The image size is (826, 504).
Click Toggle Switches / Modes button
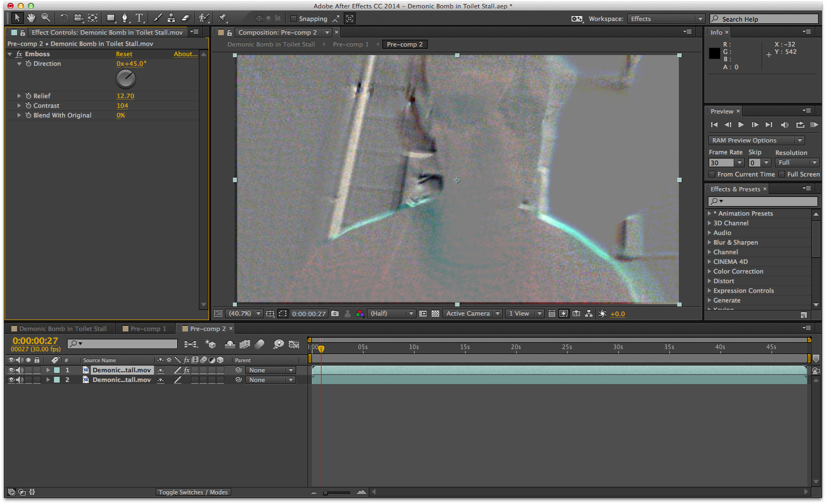pos(193,492)
